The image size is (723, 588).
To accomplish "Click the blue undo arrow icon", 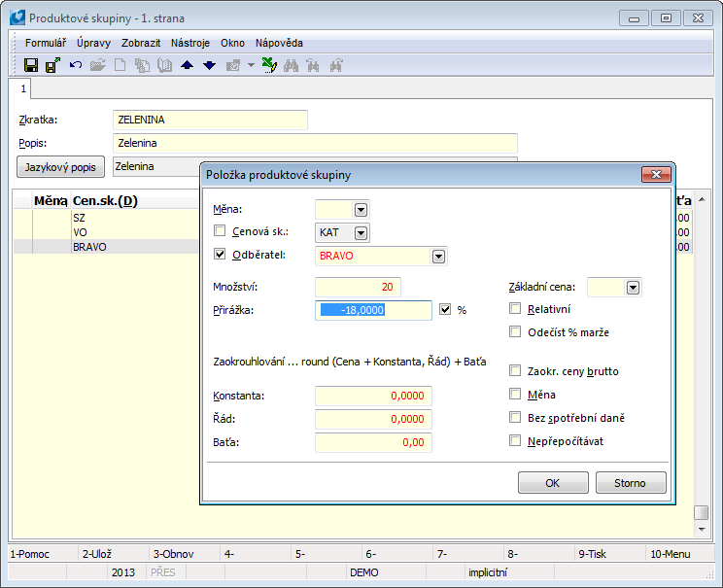I will [x=75, y=65].
